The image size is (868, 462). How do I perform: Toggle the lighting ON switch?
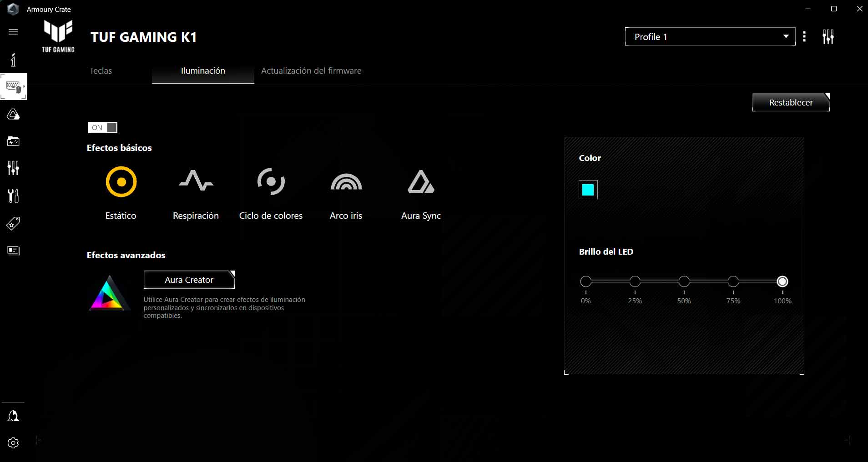[x=102, y=128]
